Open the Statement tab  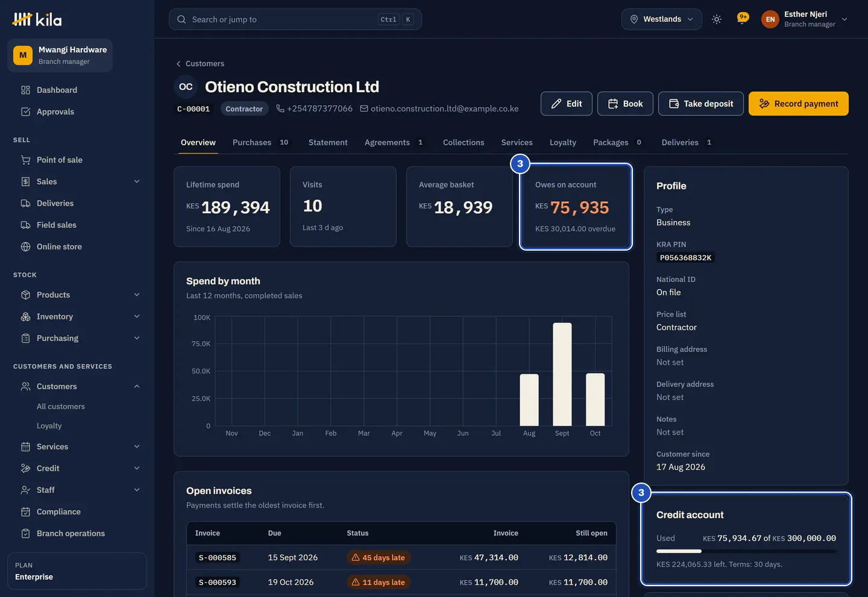pos(328,142)
